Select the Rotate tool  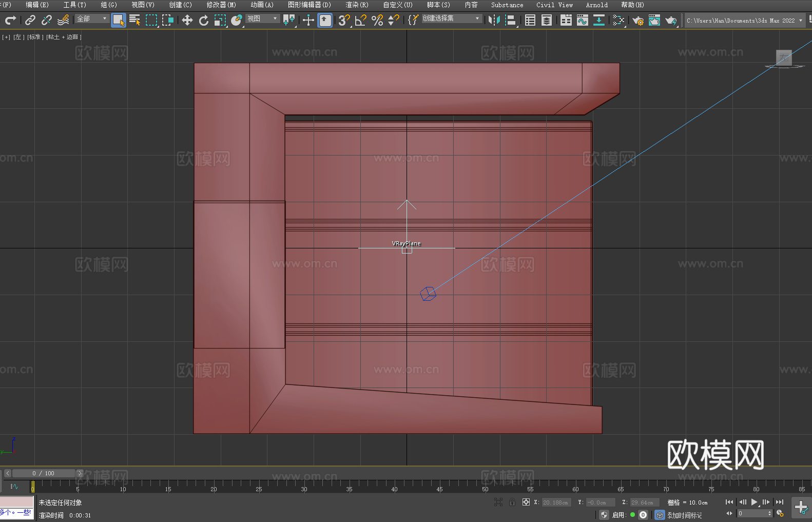[204, 20]
